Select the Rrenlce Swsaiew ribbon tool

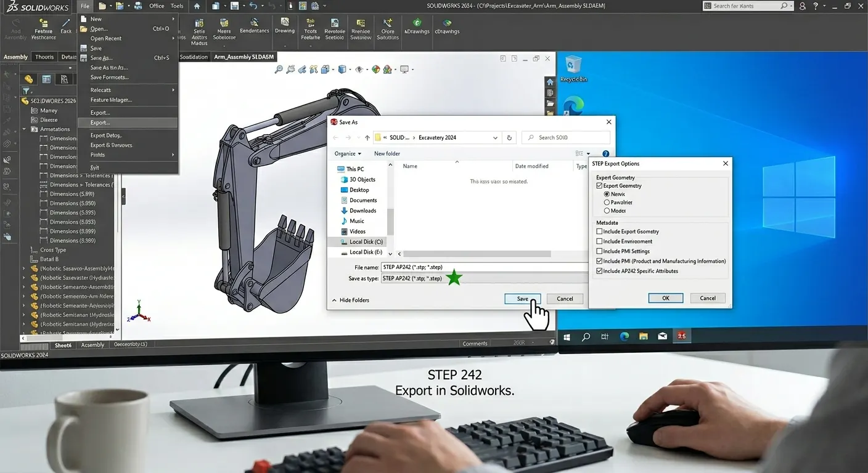361,29
